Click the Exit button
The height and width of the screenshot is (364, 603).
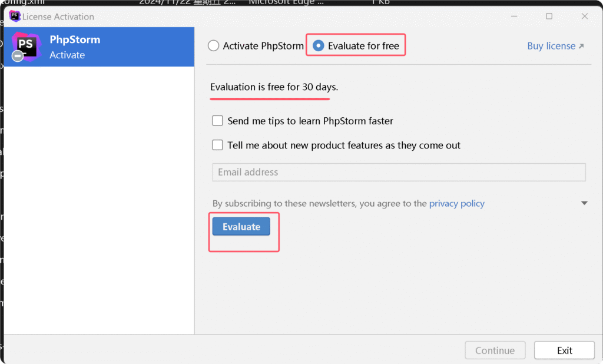click(x=564, y=350)
